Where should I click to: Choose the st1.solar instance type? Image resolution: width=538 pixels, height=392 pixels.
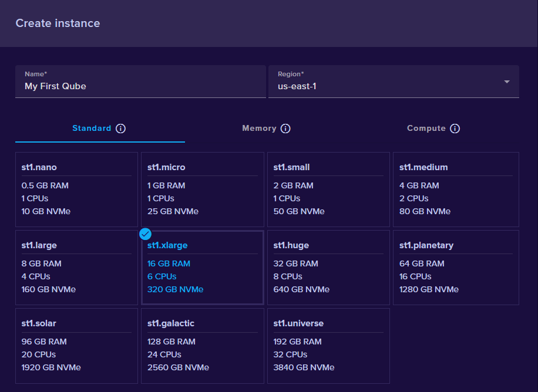(x=76, y=346)
